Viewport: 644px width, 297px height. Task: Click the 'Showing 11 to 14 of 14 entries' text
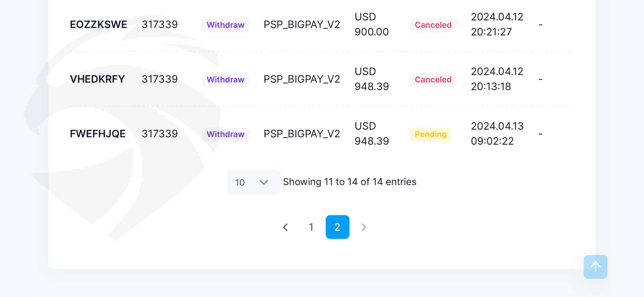pyautogui.click(x=350, y=182)
